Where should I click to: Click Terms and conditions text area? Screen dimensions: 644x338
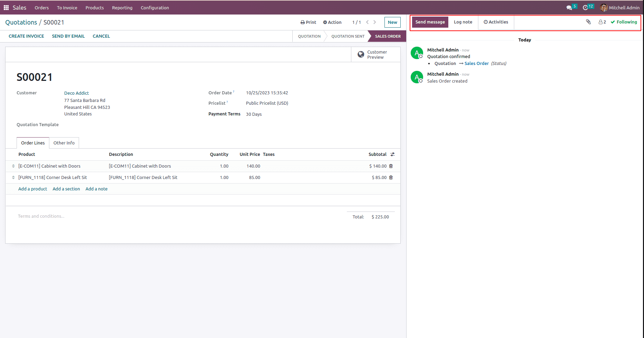(41, 216)
